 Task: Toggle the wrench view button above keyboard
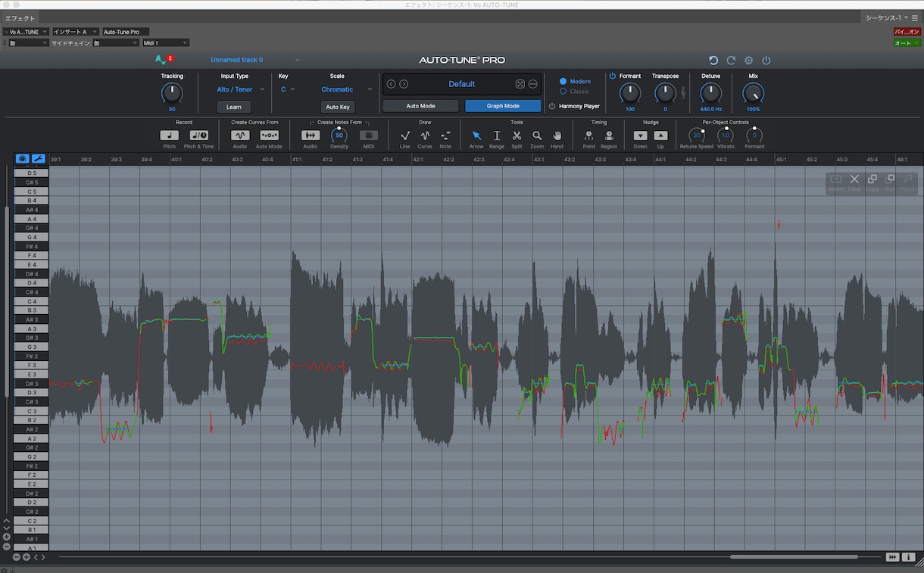[x=38, y=159]
